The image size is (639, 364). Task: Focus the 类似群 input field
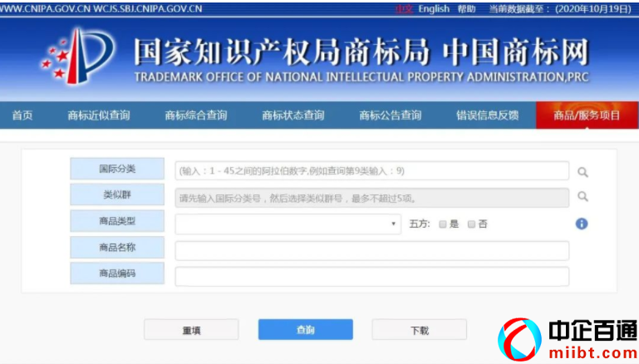point(372,198)
